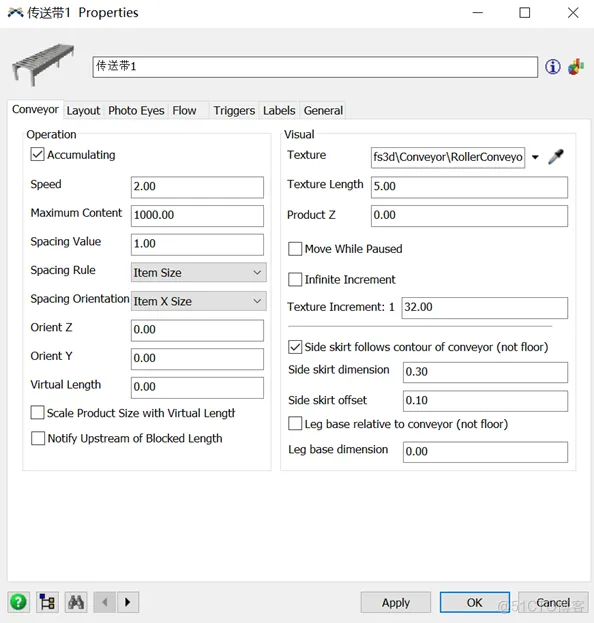Viewport: 594px width, 623px height.
Task: Go to next object with right arrow
Action: click(128, 602)
